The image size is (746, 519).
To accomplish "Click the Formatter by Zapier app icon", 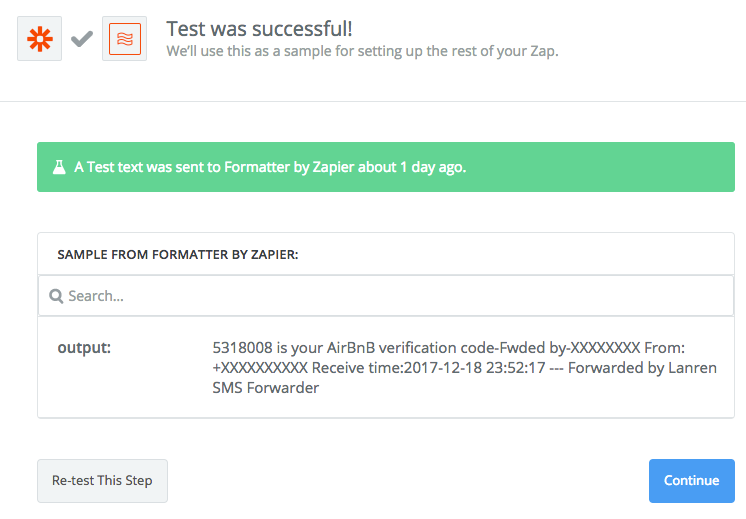I will click(124, 38).
